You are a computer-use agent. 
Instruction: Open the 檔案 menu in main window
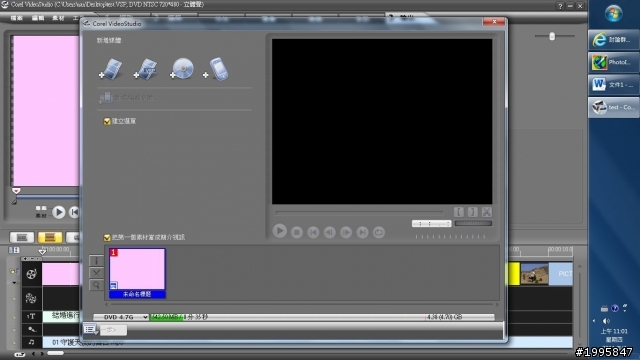pos(17,18)
